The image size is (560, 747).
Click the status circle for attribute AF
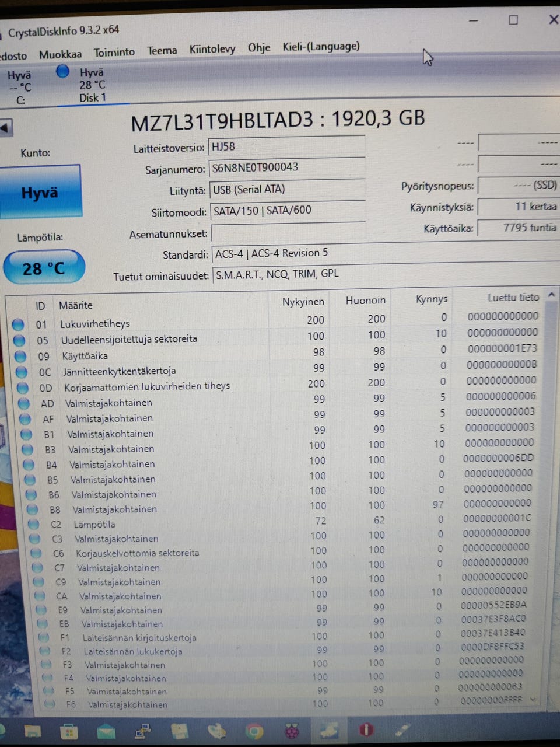pos(25,418)
